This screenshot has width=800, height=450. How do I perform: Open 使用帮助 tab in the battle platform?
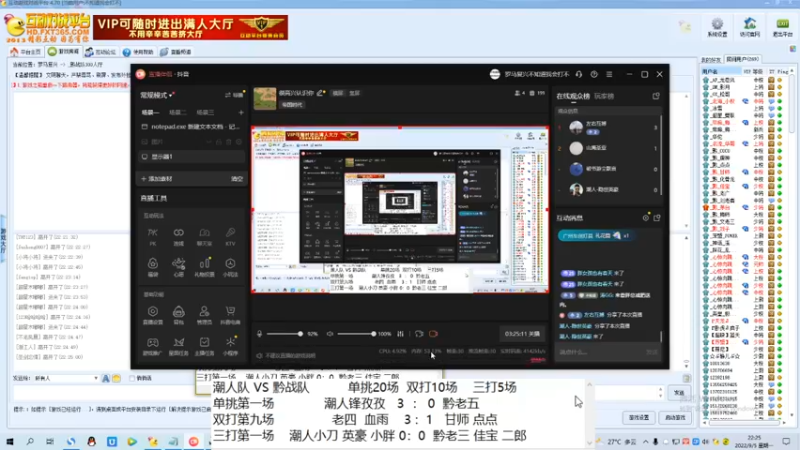[138, 52]
